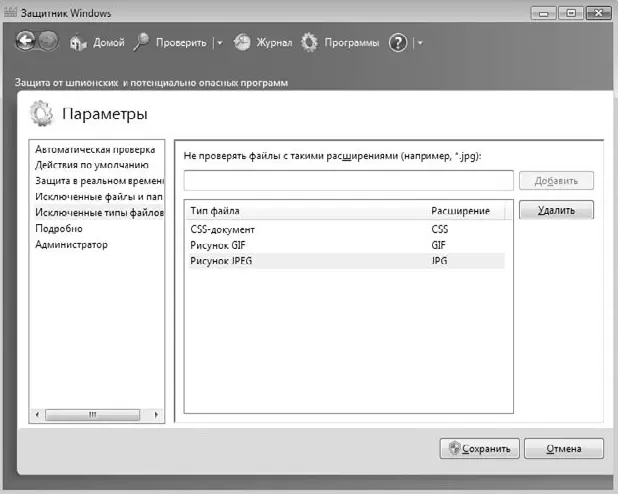Open the Домой home icon

click(x=78, y=42)
